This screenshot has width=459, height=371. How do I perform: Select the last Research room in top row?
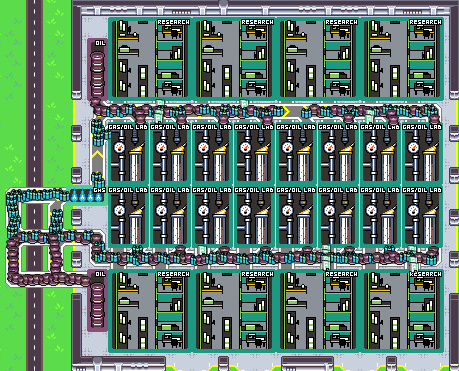click(x=402, y=58)
